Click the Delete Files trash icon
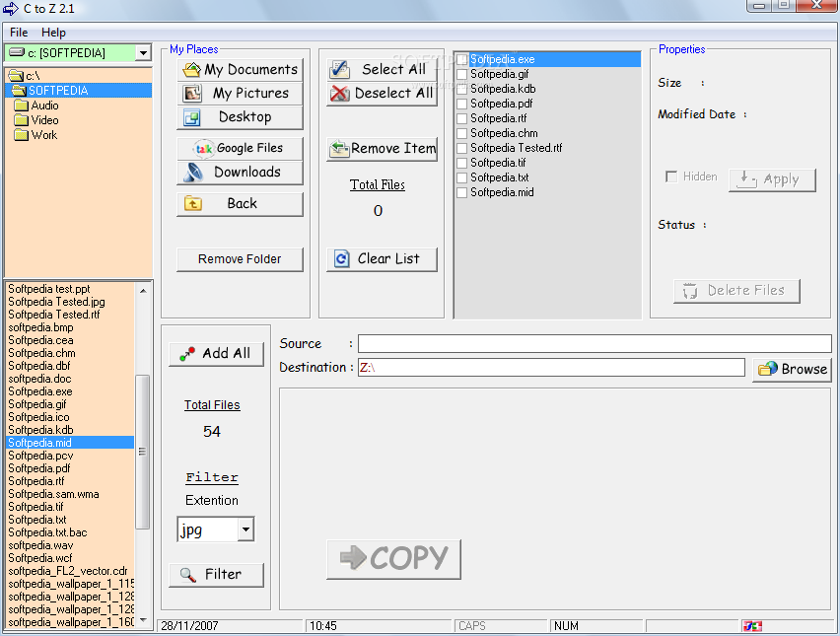This screenshot has width=840, height=636. pos(690,291)
